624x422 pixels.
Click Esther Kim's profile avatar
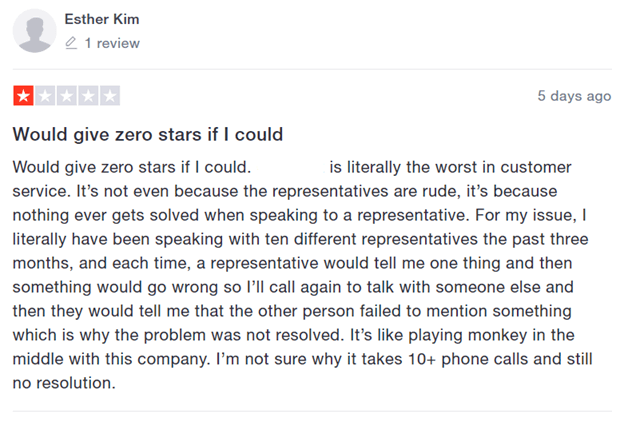(35, 31)
